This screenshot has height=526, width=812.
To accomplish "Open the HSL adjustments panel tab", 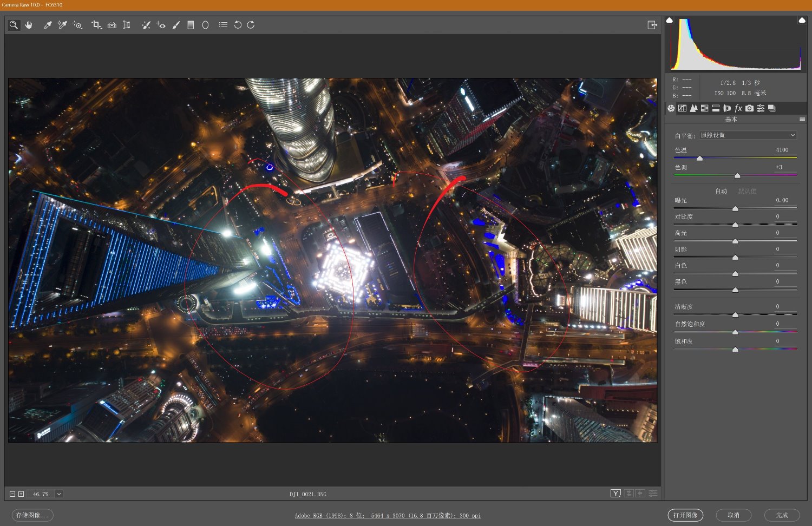I will coord(705,108).
